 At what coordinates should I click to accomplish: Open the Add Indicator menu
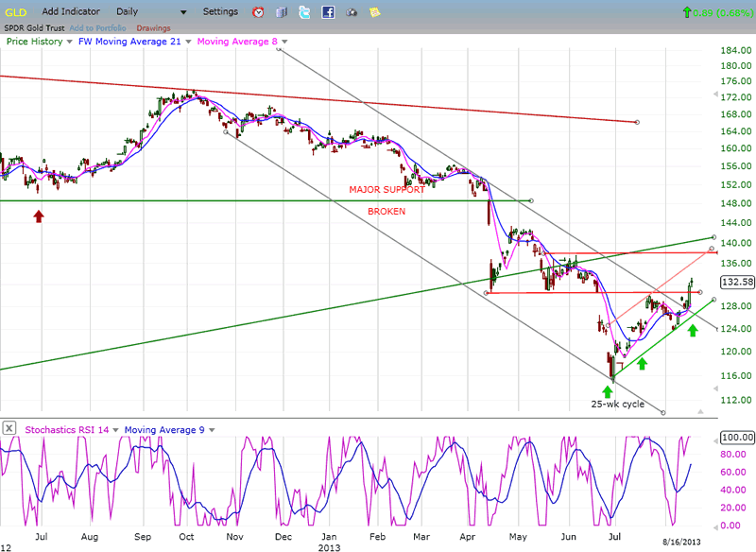72,11
